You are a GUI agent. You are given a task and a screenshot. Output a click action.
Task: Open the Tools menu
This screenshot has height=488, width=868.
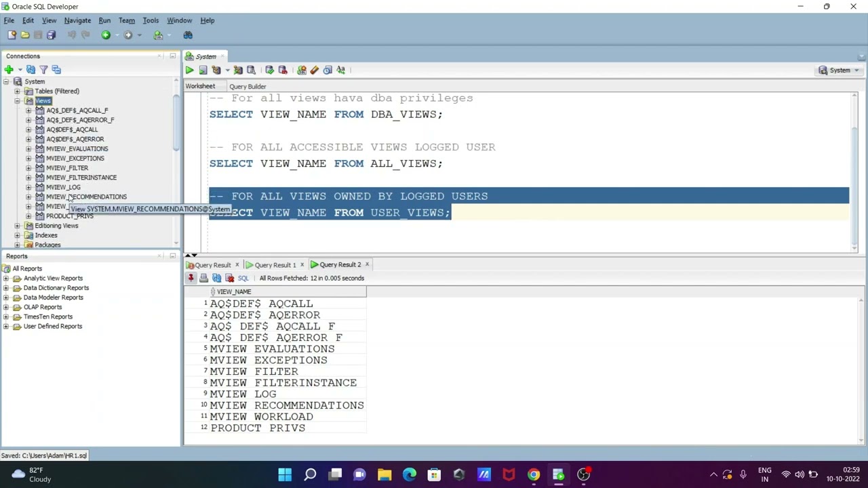click(151, 20)
